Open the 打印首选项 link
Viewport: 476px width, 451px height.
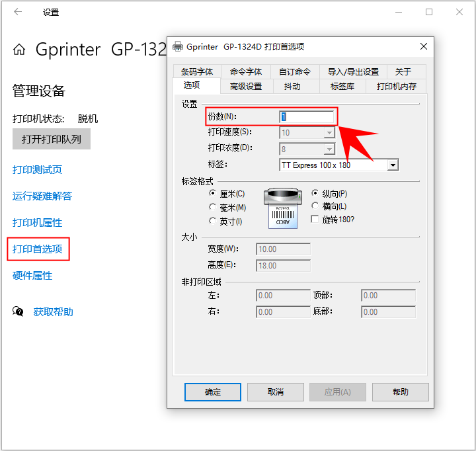[37, 249]
